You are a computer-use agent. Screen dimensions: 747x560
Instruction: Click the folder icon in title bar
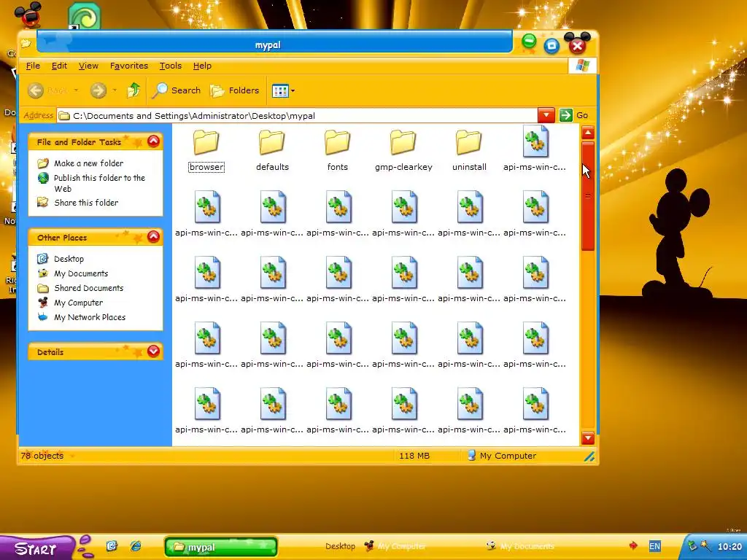(26, 44)
